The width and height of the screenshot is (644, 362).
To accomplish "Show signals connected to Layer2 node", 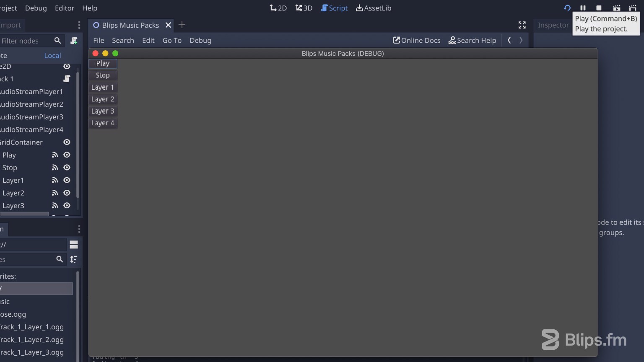I will 55,193.
